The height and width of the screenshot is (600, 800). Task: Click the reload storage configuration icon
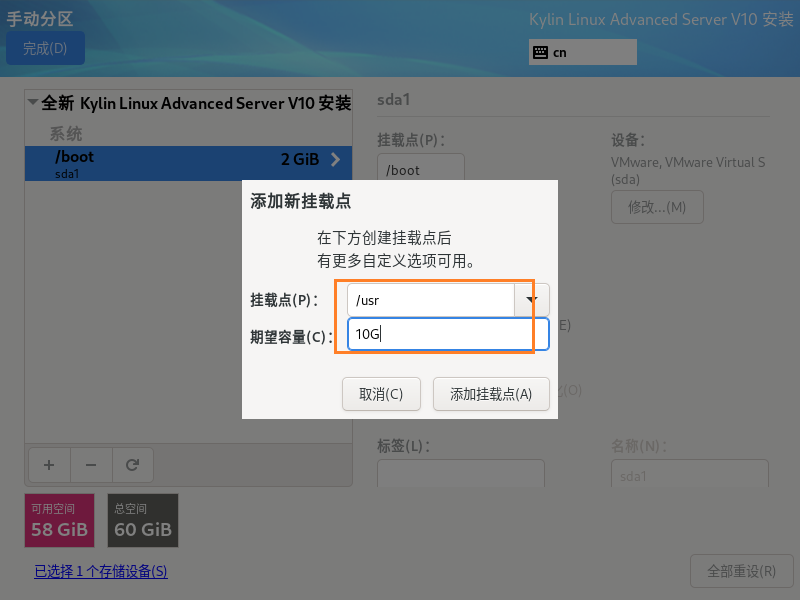coord(132,465)
